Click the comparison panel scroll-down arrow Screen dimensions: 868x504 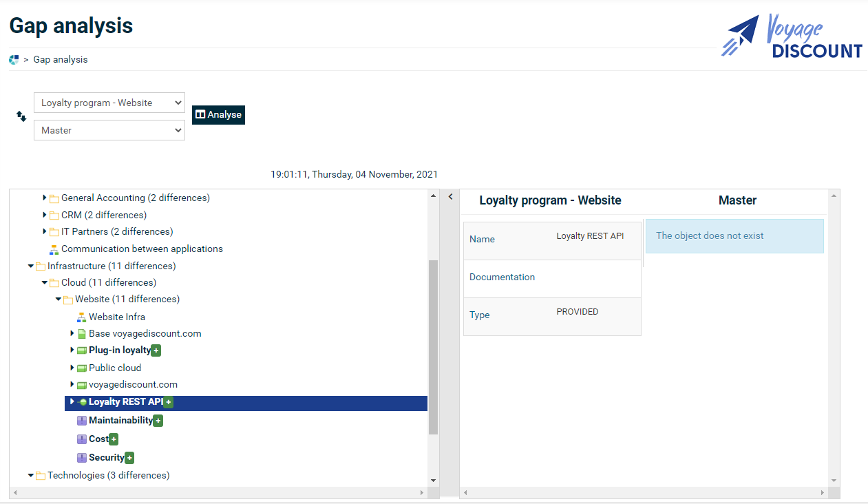[x=834, y=481]
